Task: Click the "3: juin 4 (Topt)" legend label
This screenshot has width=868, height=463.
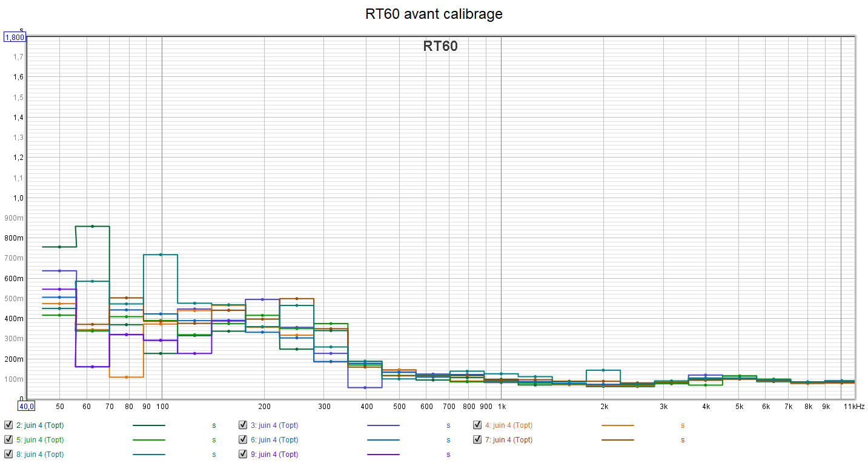Action: click(x=274, y=425)
